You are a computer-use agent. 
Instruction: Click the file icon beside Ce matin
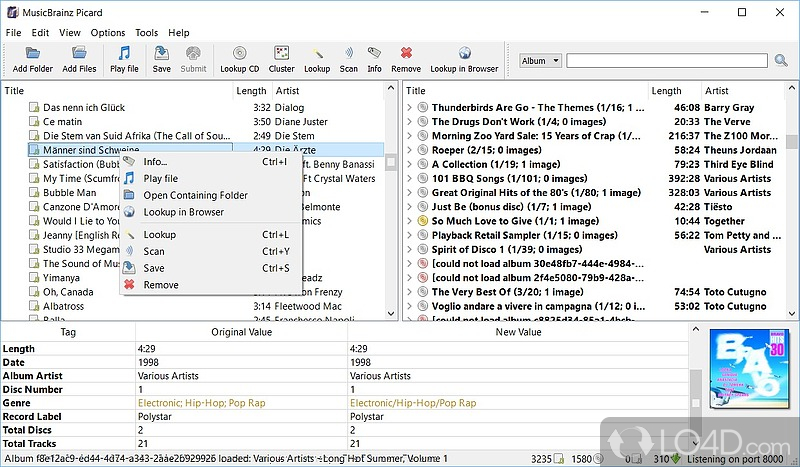[x=34, y=121]
